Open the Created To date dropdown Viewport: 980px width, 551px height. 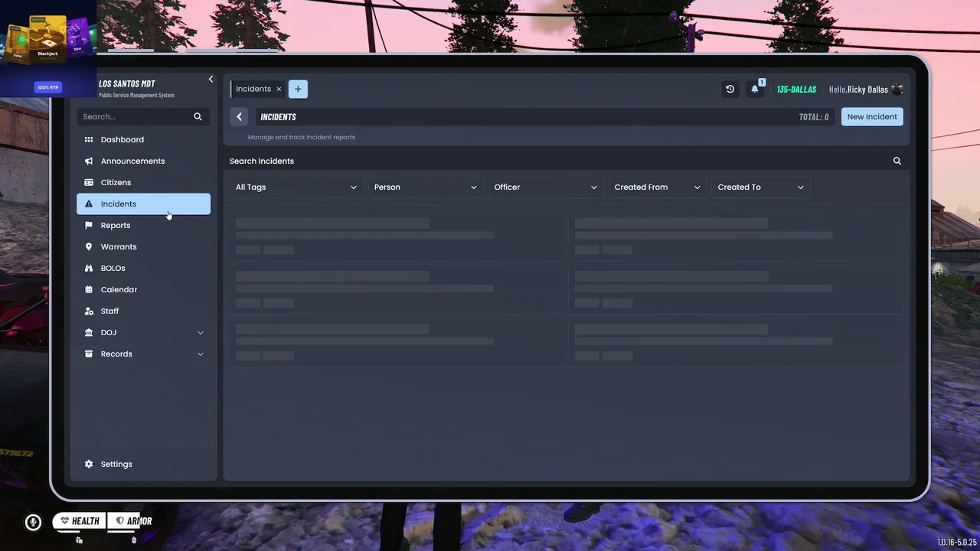761,187
